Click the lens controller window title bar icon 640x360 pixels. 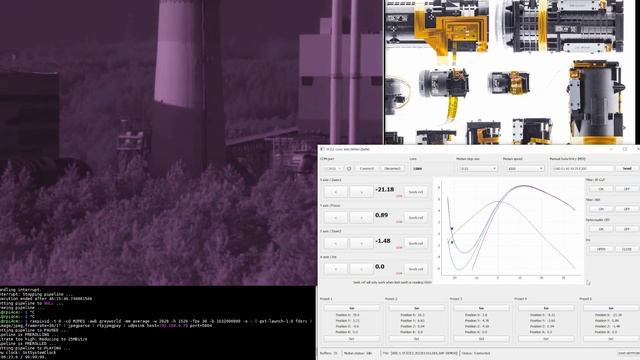(322, 149)
